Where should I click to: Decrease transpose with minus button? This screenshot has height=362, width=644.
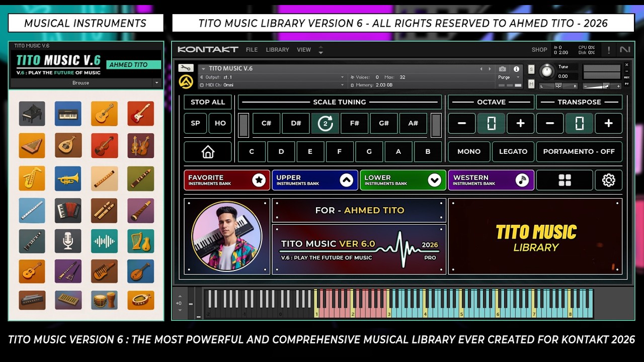pyautogui.click(x=550, y=123)
